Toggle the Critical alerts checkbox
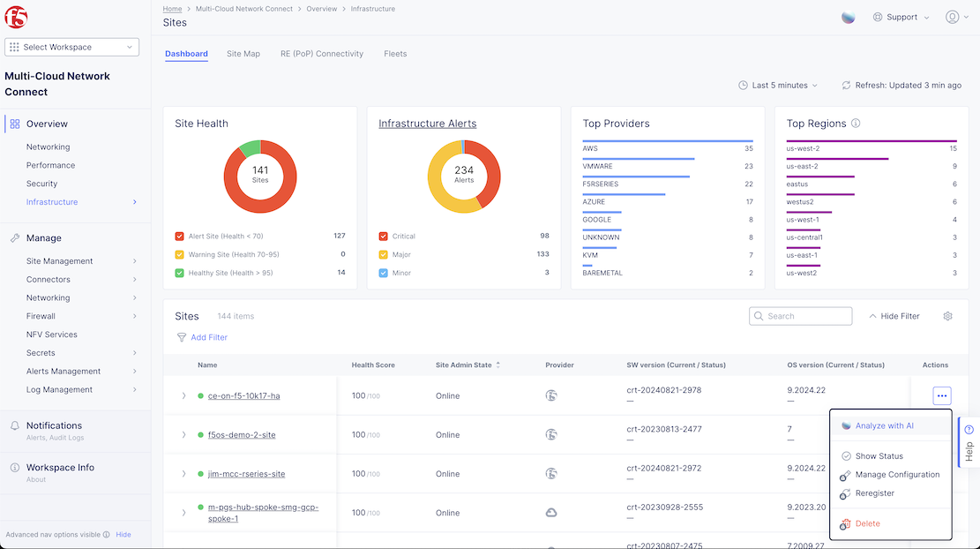This screenshot has height=549, width=980. pyautogui.click(x=383, y=237)
